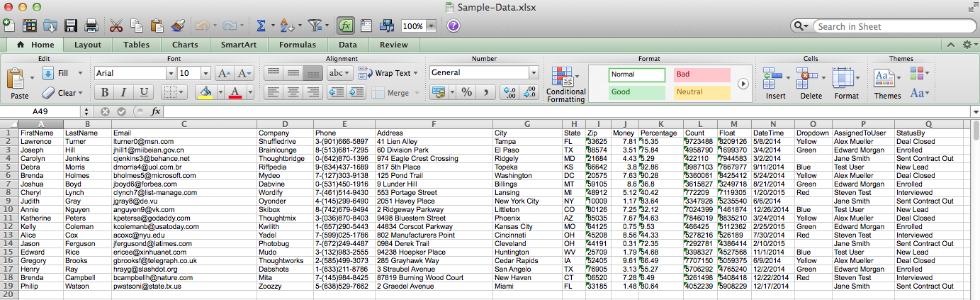Open the font name dropdown showing Arial
The width and height of the screenshot is (980, 300).
pyautogui.click(x=170, y=73)
